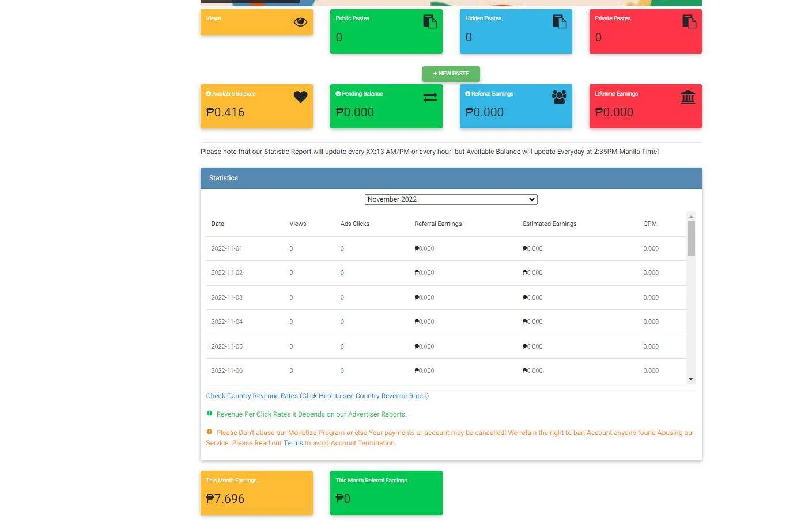
Task: Select the 2022-11-06 date cell
Action: [x=226, y=370]
